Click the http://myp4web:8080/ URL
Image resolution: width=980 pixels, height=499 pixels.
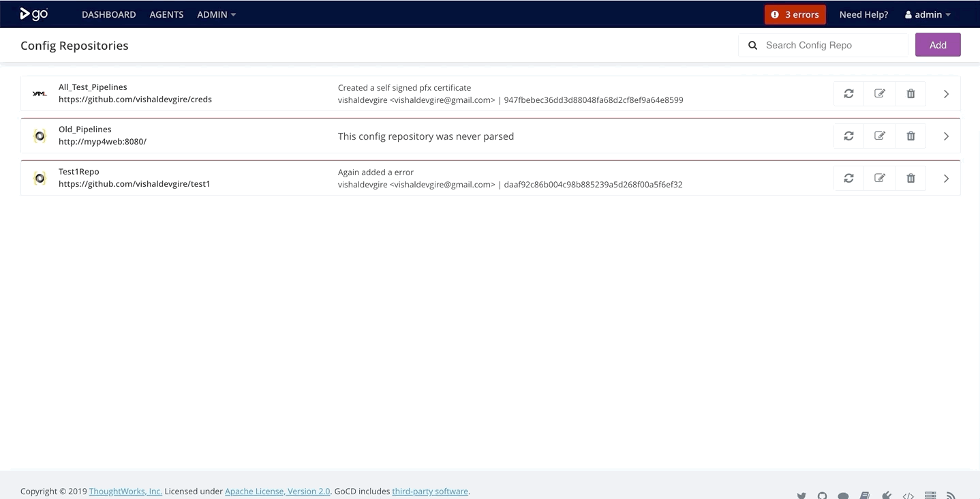(x=102, y=142)
